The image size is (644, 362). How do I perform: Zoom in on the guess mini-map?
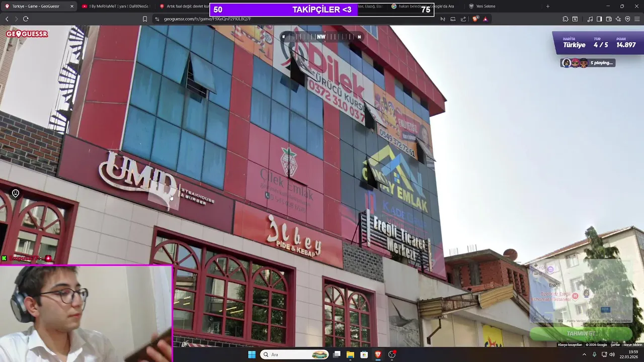[x=536, y=265]
